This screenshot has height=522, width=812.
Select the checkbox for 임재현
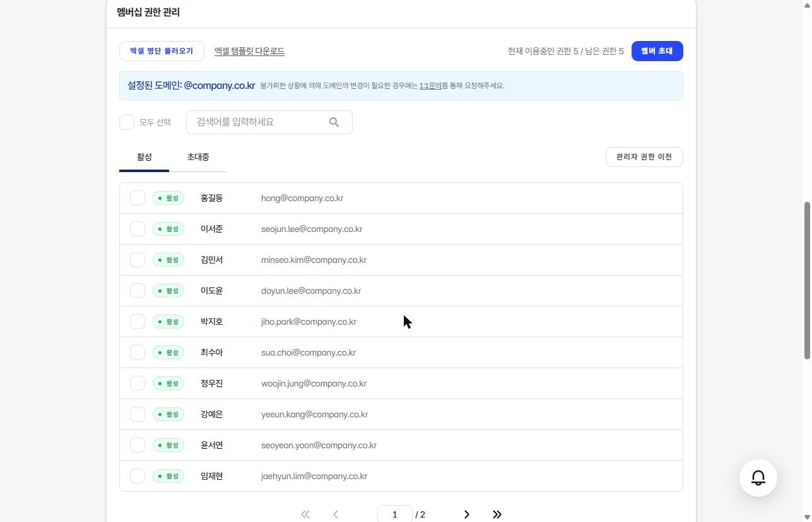[x=138, y=476]
